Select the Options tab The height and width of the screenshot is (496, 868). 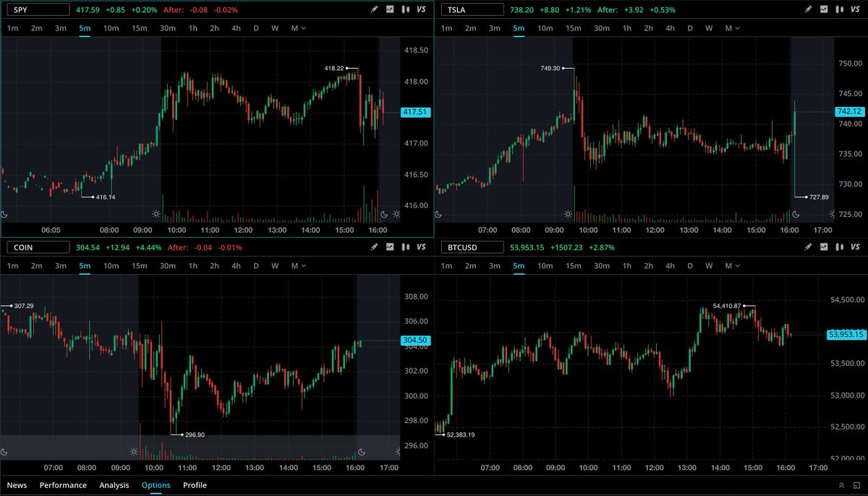[156, 485]
